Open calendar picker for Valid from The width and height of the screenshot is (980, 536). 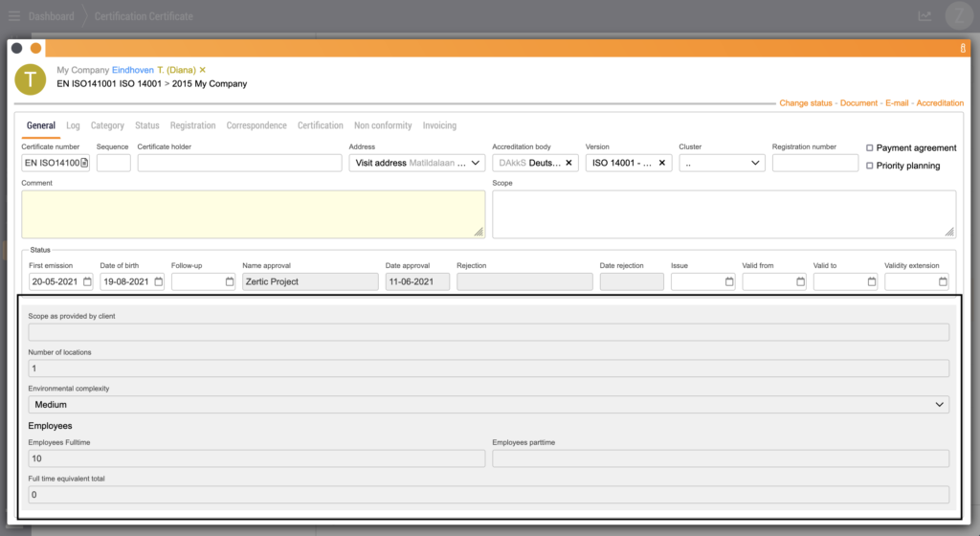[x=800, y=282]
